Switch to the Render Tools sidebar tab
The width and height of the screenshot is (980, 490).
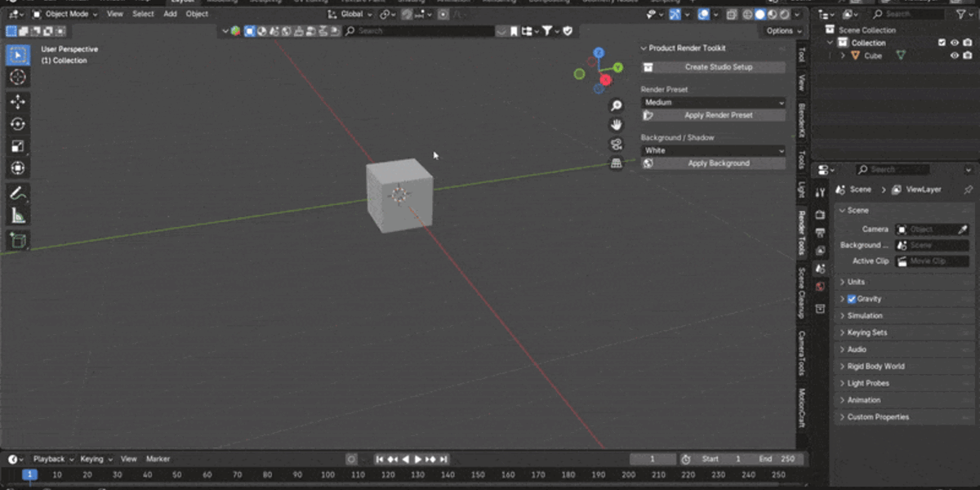[x=802, y=233]
